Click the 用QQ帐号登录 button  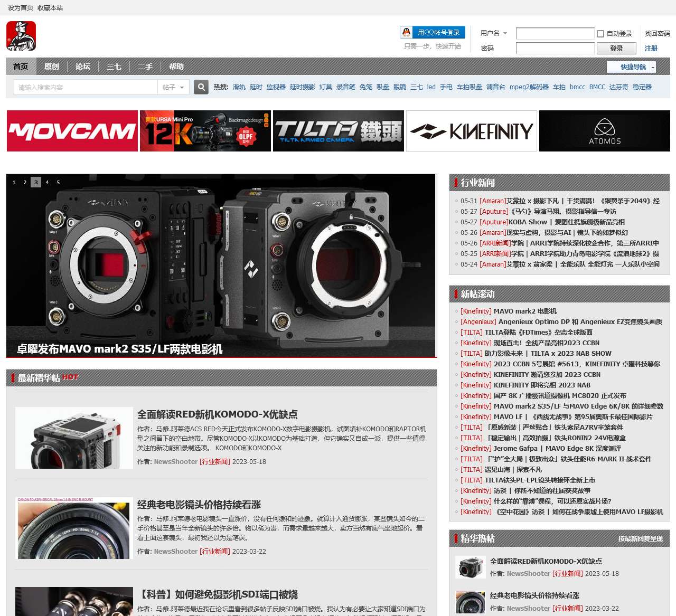coord(433,32)
